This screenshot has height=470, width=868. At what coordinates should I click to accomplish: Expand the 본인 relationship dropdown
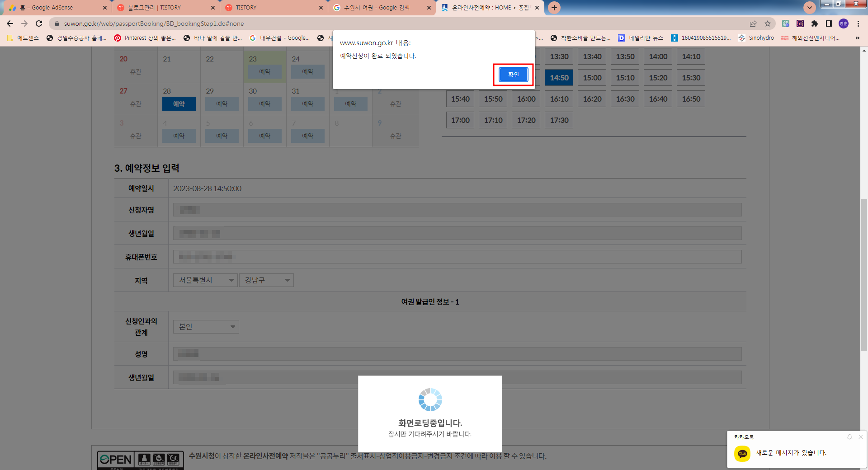tap(206, 326)
